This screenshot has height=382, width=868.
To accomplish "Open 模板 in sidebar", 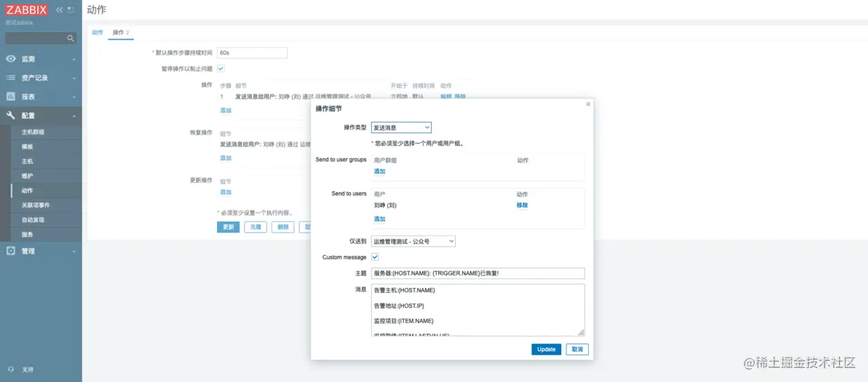I will 27,146.
